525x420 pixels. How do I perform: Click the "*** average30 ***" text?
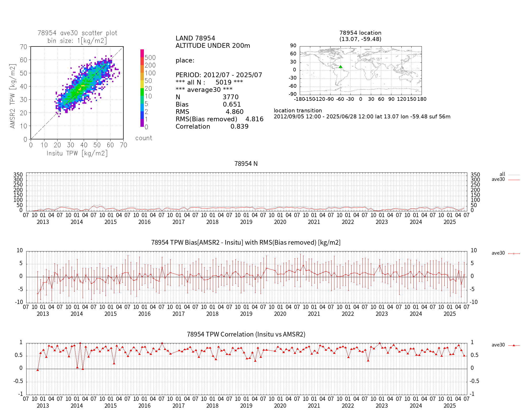(204, 90)
